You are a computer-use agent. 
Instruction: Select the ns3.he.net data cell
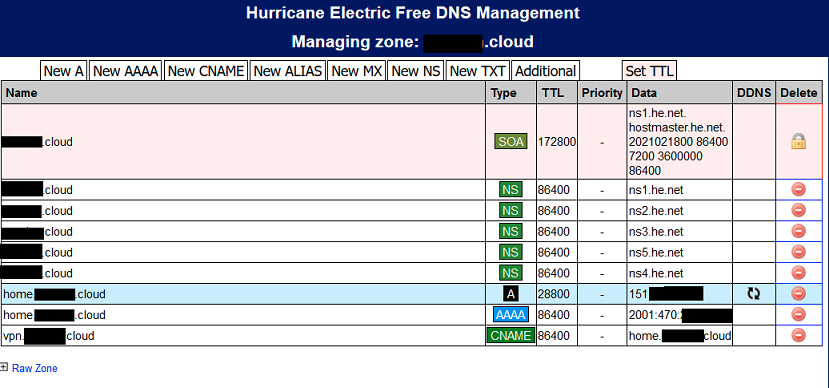[x=679, y=231]
